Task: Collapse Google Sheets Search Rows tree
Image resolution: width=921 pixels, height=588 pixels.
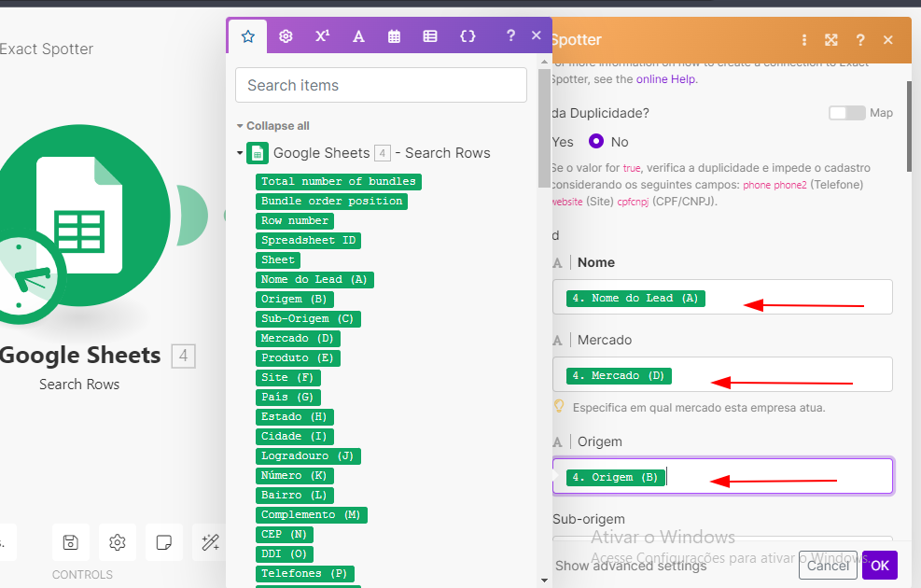Action: pos(240,153)
